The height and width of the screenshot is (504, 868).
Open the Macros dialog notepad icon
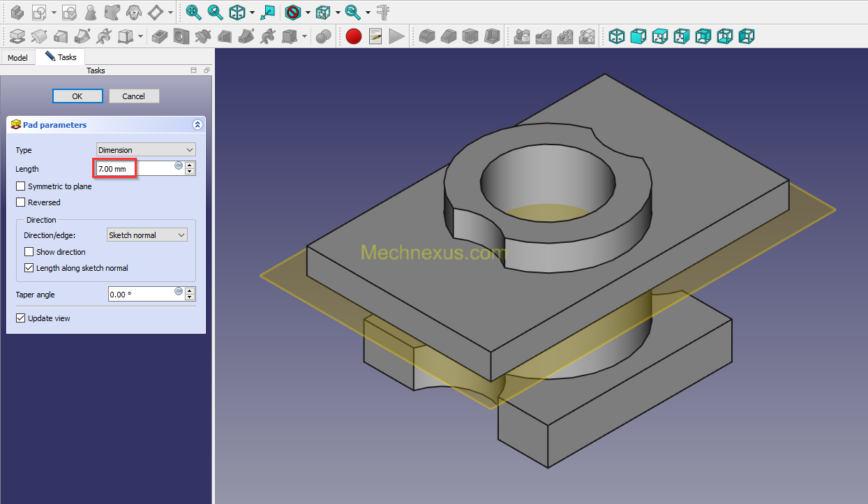pos(375,36)
